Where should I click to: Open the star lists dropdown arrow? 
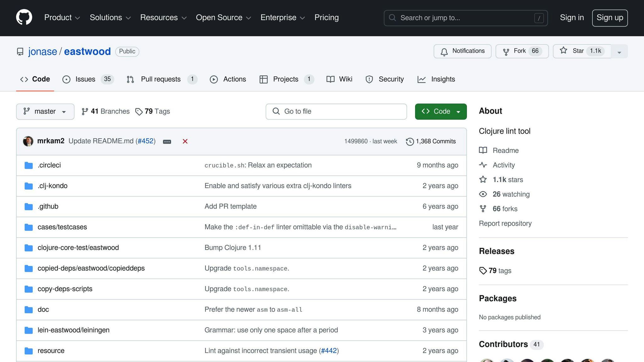coord(619,52)
